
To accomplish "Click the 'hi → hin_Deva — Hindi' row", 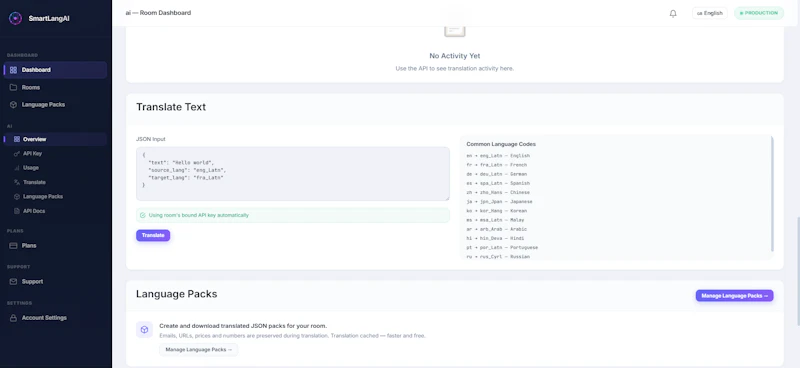I will (x=495, y=238).
